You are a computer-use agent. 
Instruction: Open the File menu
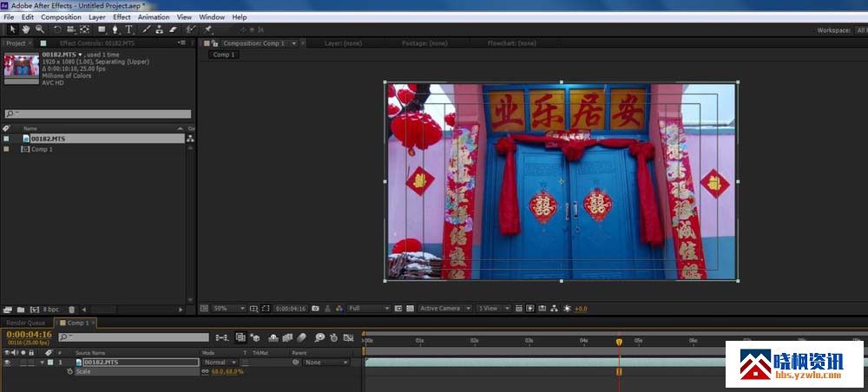[x=9, y=17]
